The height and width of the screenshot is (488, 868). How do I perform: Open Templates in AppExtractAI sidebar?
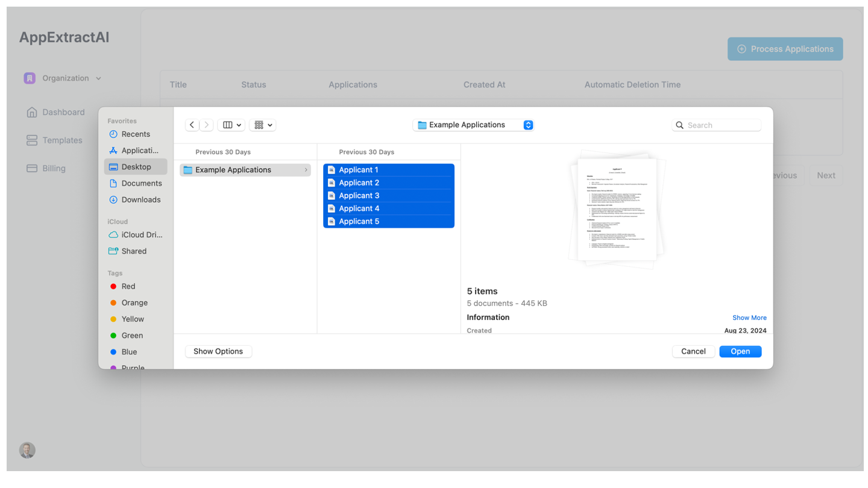(x=54, y=140)
